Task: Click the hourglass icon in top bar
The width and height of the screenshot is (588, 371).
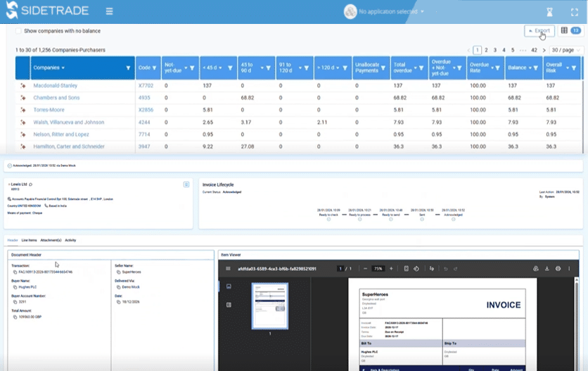Action: point(549,12)
